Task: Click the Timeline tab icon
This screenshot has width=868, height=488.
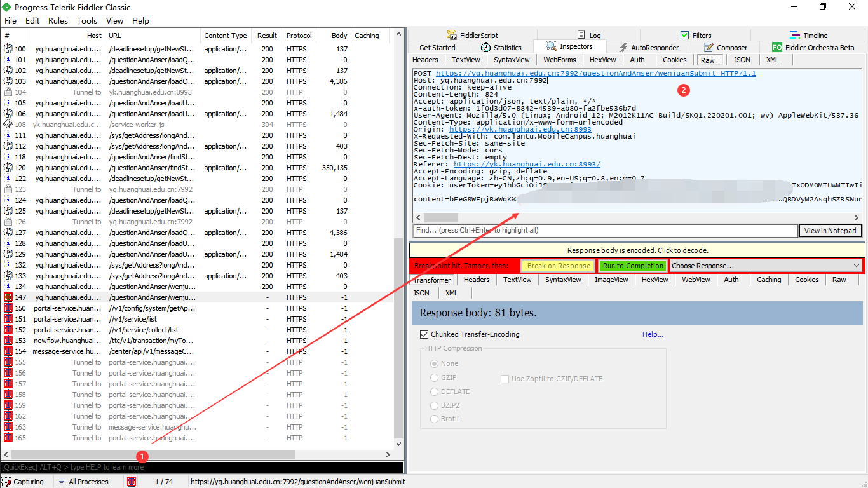Action: pyautogui.click(x=795, y=36)
